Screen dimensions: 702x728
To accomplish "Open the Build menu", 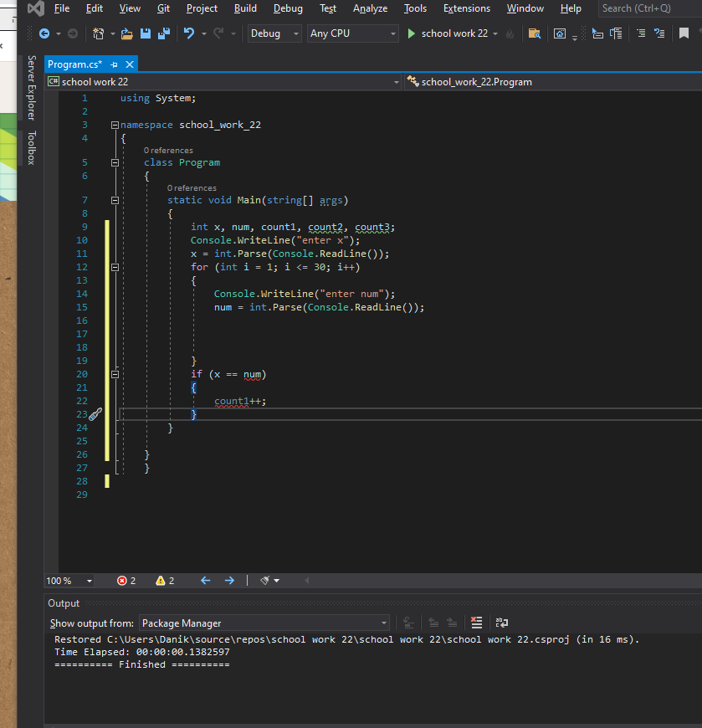I will tap(245, 8).
